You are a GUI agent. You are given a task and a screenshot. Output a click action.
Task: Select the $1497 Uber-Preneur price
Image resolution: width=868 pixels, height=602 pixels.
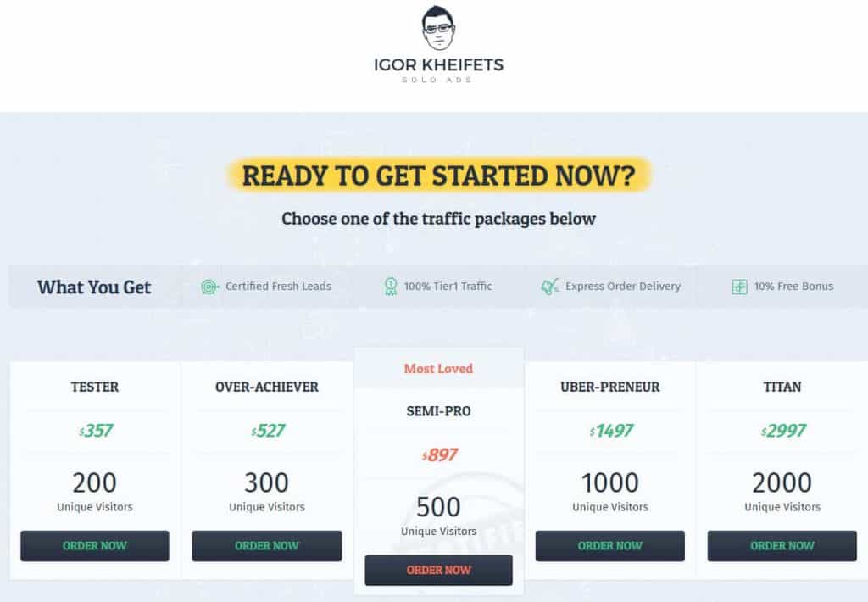coord(611,431)
